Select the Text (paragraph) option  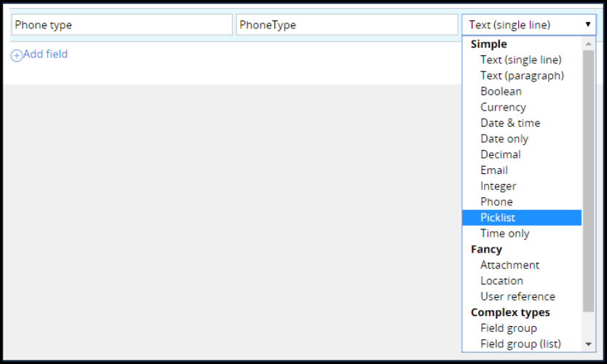pyautogui.click(x=522, y=76)
